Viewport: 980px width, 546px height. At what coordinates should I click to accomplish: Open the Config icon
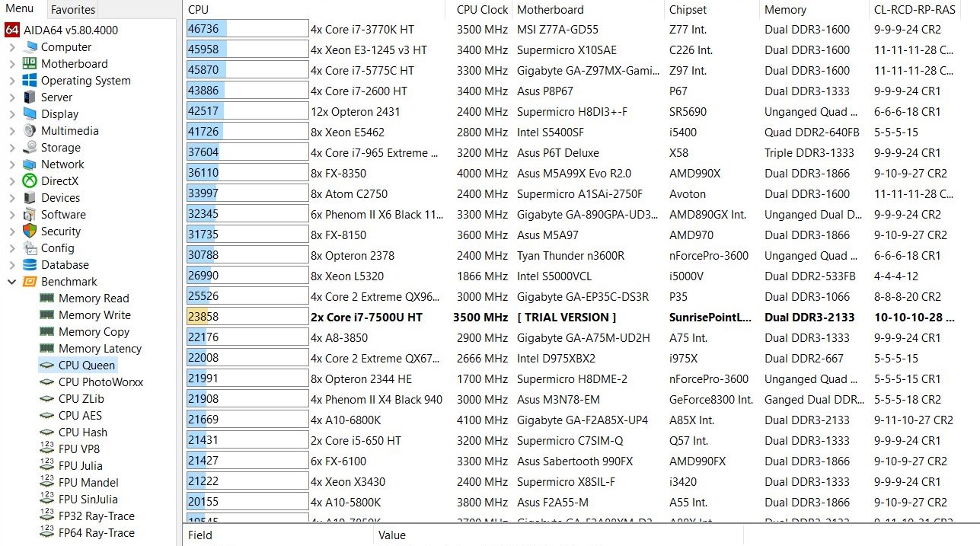coord(30,248)
